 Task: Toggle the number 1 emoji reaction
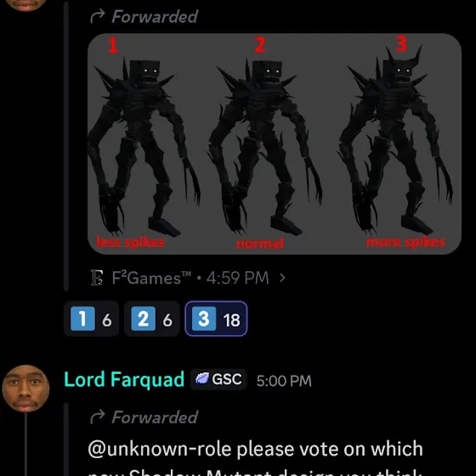92,319
